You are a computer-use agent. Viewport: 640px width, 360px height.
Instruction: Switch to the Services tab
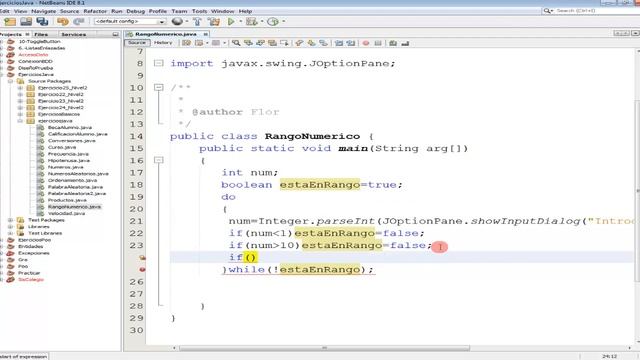click(73, 34)
